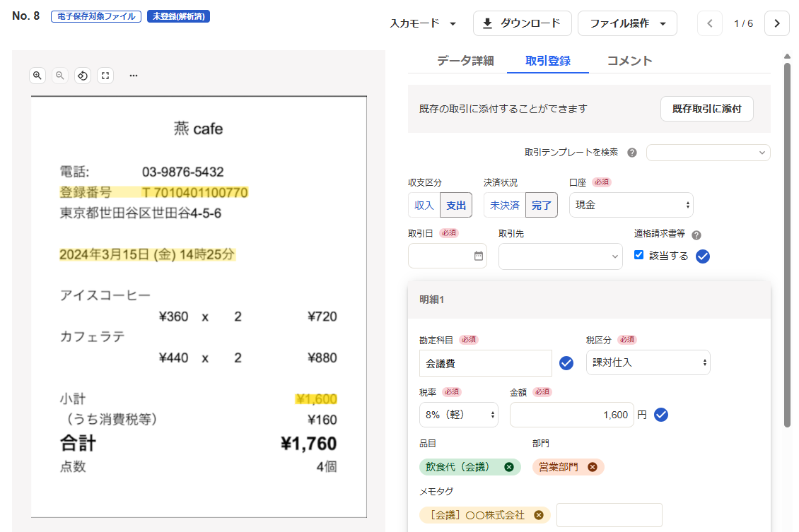The image size is (799, 532).
Task: Toggle the 該当する checkbox
Action: (x=638, y=255)
